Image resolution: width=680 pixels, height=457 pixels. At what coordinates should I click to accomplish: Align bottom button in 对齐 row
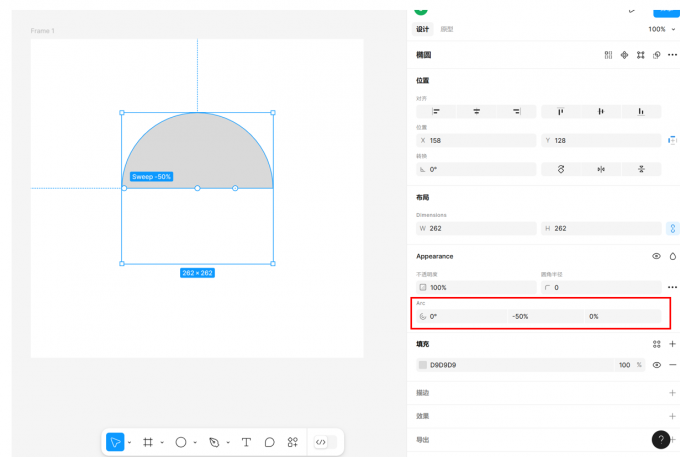(641, 111)
